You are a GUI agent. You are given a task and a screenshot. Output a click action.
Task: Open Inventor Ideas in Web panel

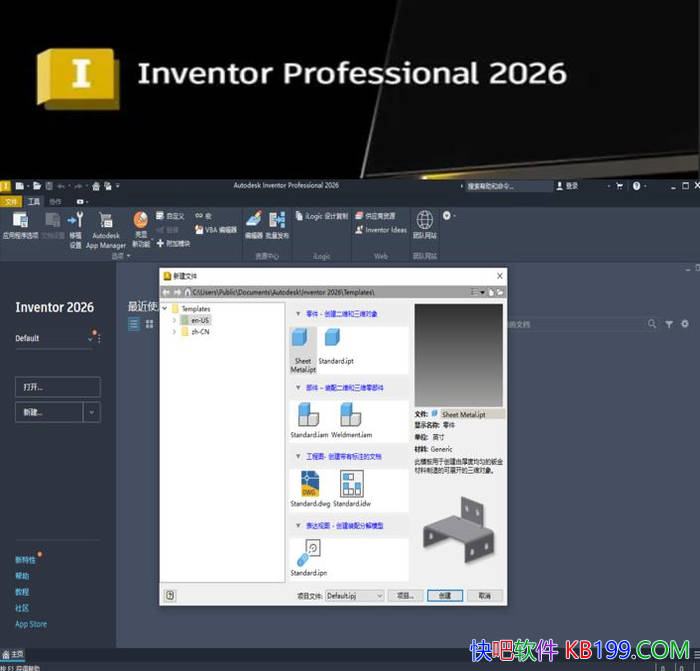pyautogui.click(x=381, y=229)
